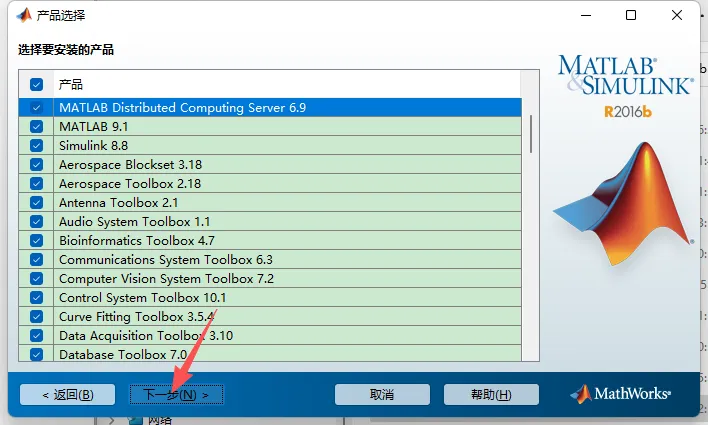This screenshot has width=708, height=425.
Task: Click the MathWorks logo in the footer
Action: [x=620, y=394]
